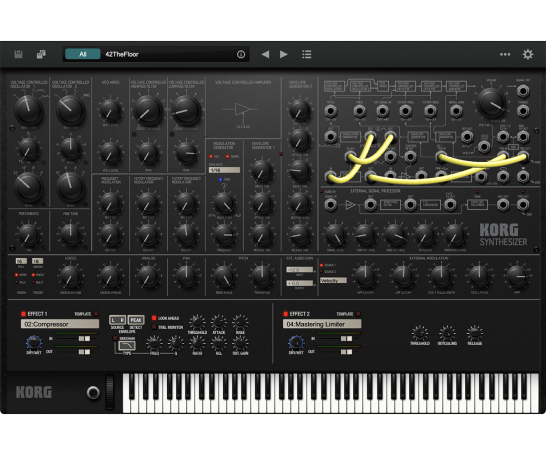The width and height of the screenshot is (546, 455).
Task: Click the L R envelope source button
Action: click(x=117, y=320)
